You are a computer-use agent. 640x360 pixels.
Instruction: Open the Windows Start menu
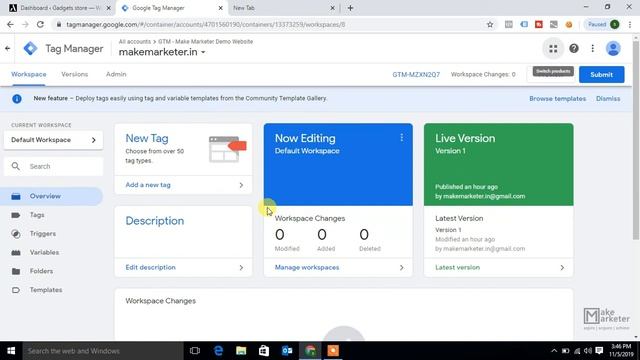point(11,351)
